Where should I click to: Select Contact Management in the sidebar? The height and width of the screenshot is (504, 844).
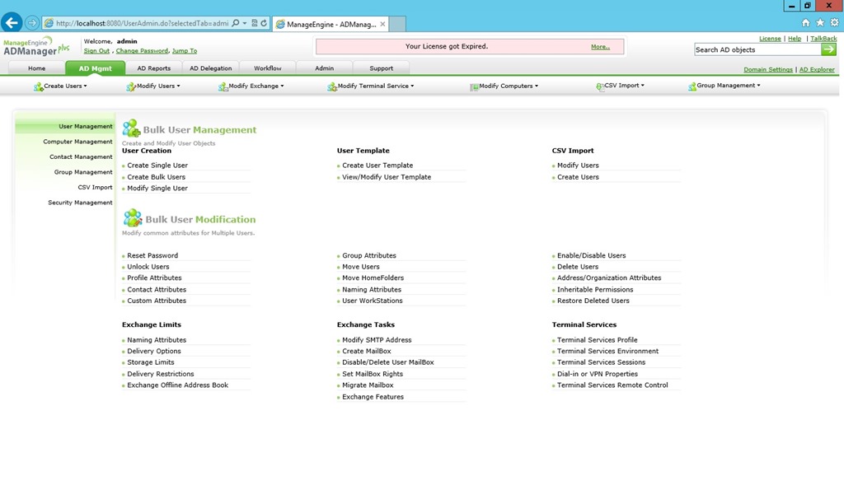(82, 157)
